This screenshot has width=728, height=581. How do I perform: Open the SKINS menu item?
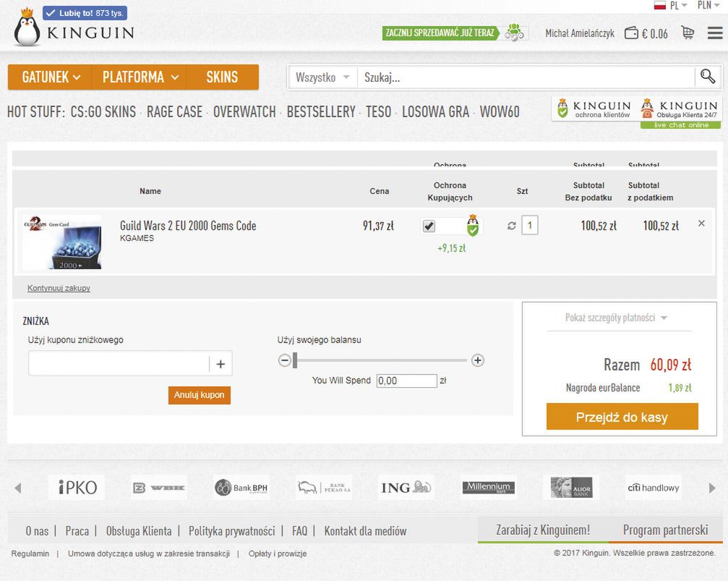click(x=223, y=77)
